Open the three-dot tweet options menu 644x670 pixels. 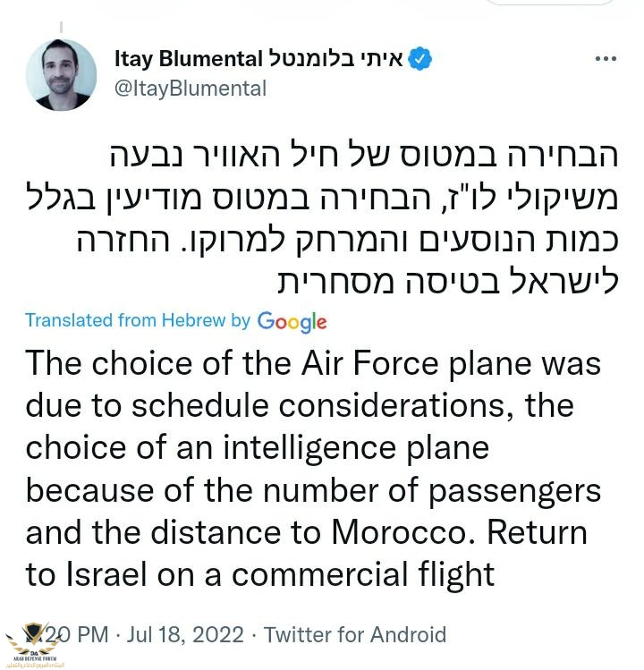606,59
